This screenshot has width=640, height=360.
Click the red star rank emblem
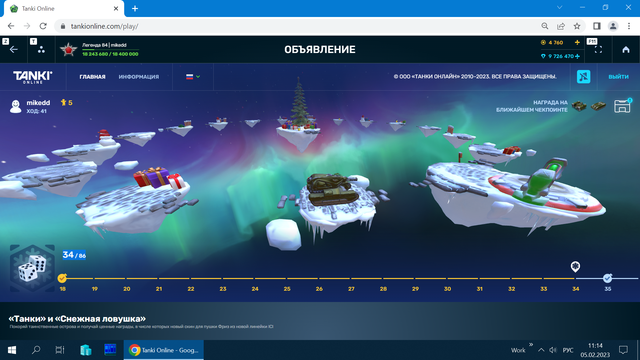tap(68, 49)
